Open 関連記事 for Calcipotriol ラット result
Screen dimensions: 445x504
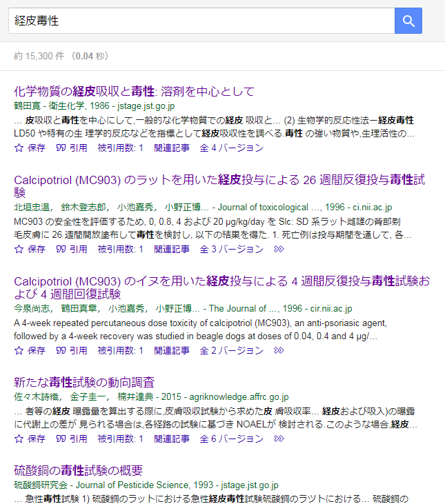tap(172, 249)
